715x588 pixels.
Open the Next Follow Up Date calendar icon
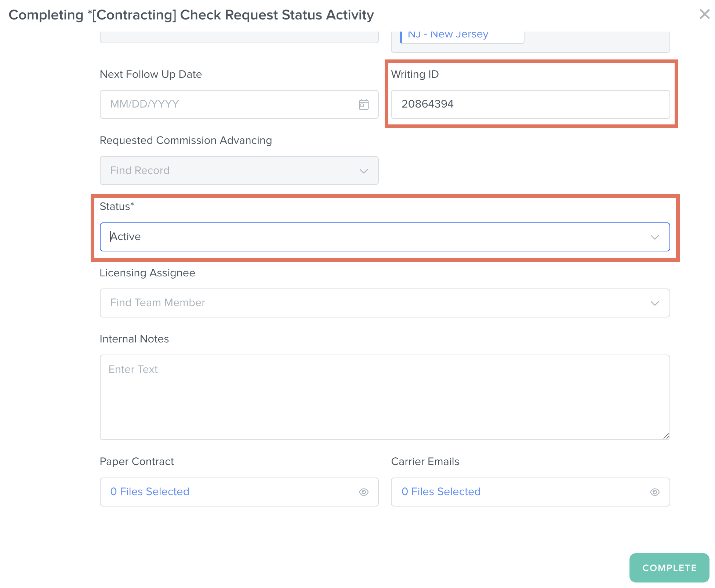(363, 105)
